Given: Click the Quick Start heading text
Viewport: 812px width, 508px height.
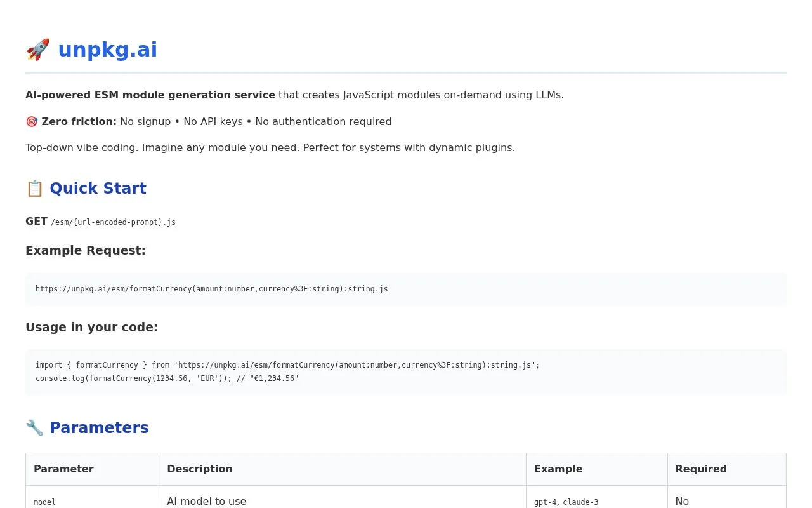Looking at the screenshot, I should click(98, 189).
